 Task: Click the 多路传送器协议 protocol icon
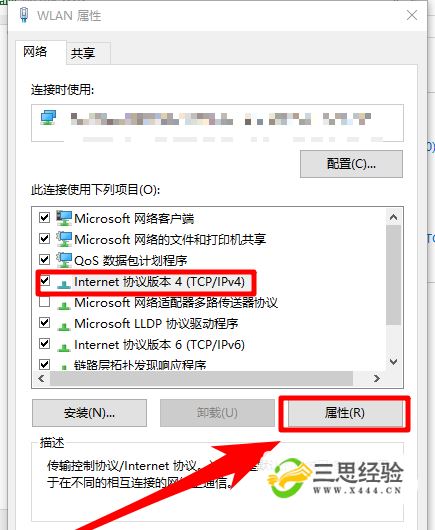(64, 305)
